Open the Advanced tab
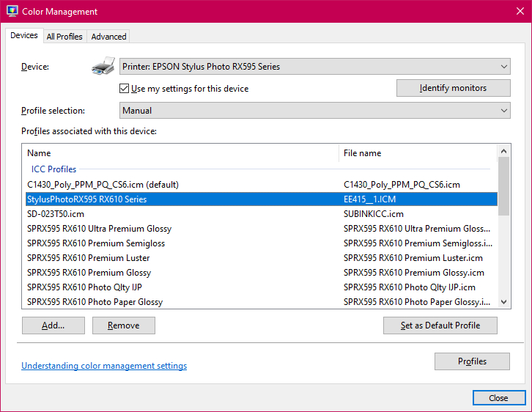The width and height of the screenshot is (532, 412). pos(108,37)
